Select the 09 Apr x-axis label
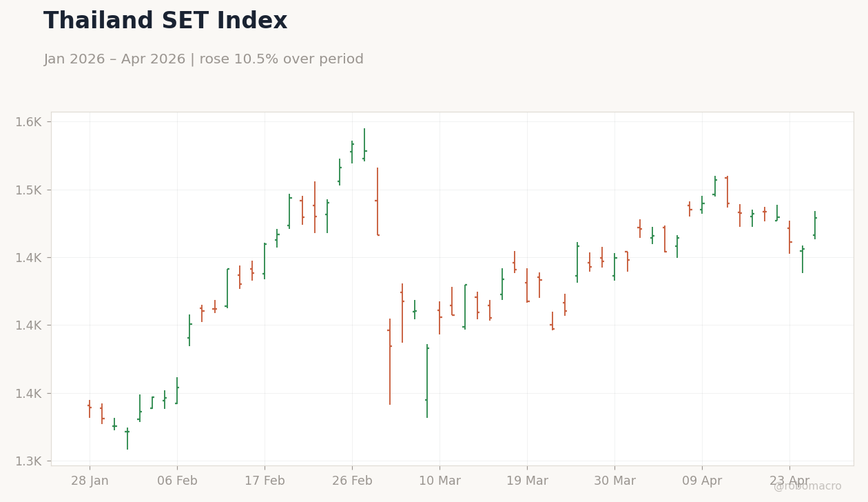The height and width of the screenshot is (502, 868). (702, 481)
